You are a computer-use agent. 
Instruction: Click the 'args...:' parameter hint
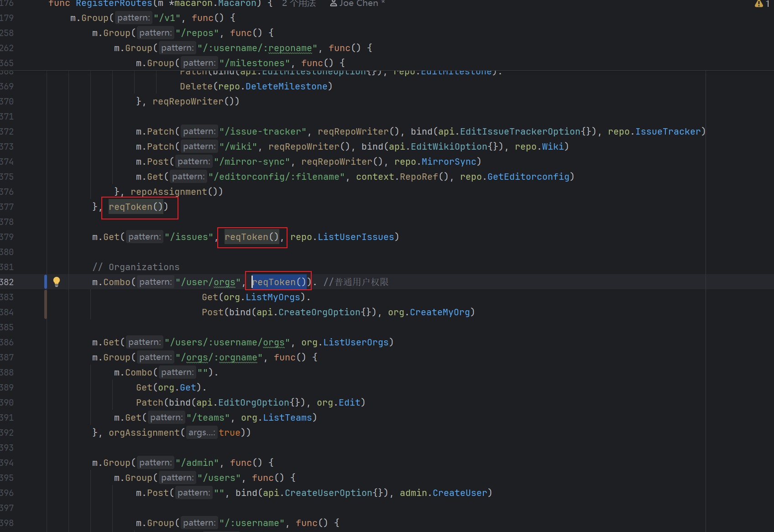coord(201,433)
